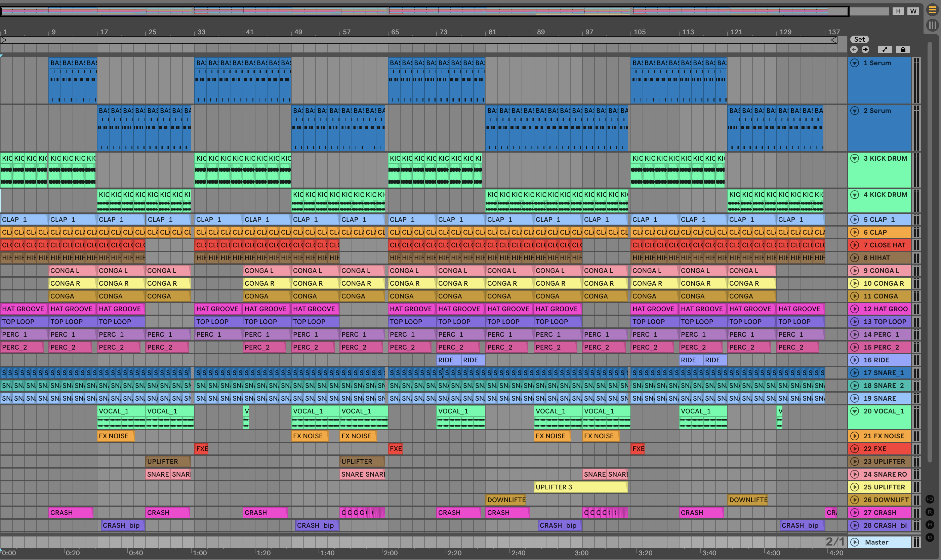Unfold the Master track arrow
This screenshot has width=941, height=560.
(x=855, y=542)
